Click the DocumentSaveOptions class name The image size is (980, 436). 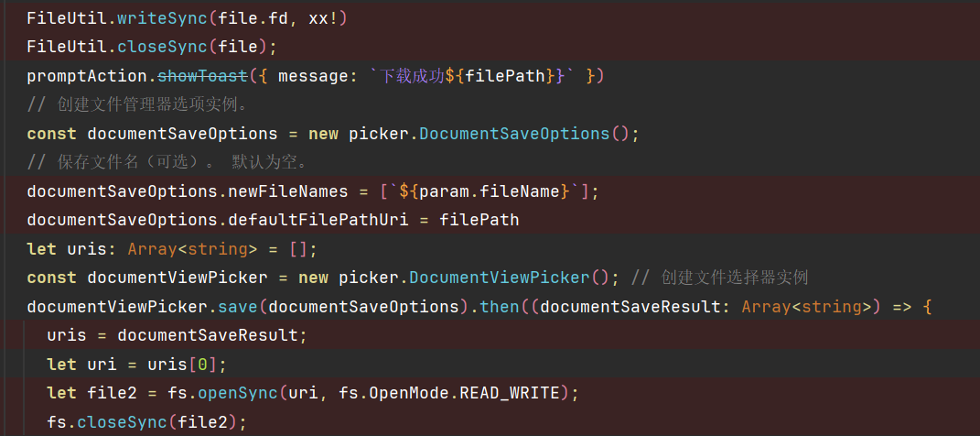pyautogui.click(x=515, y=134)
